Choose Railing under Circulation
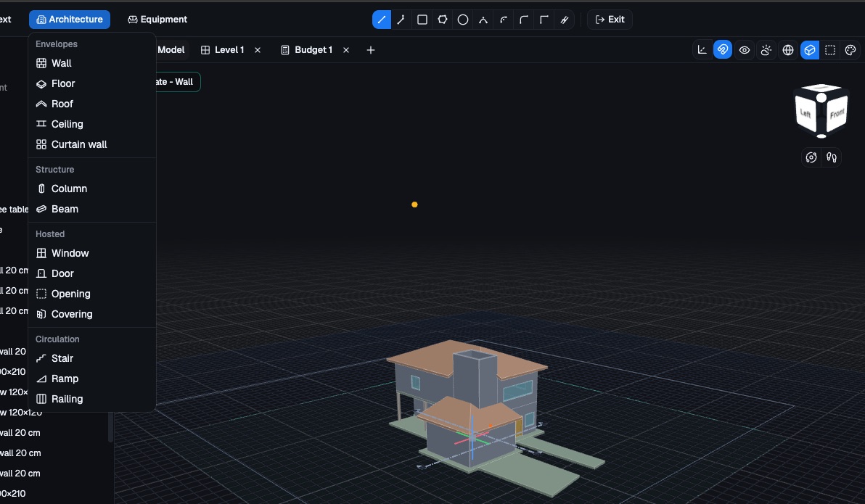Screen dimensions: 865x504 pos(92,400)
